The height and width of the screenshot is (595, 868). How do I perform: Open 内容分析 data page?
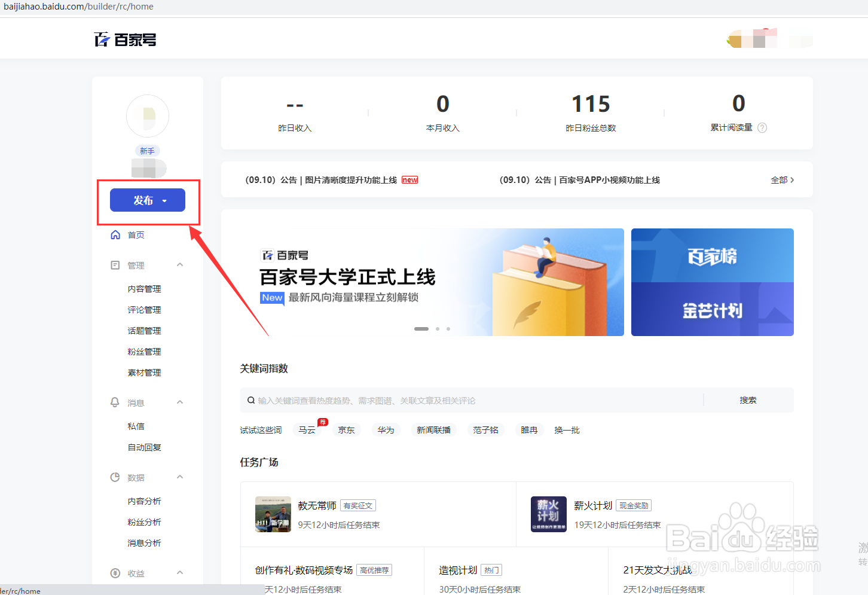tap(144, 501)
